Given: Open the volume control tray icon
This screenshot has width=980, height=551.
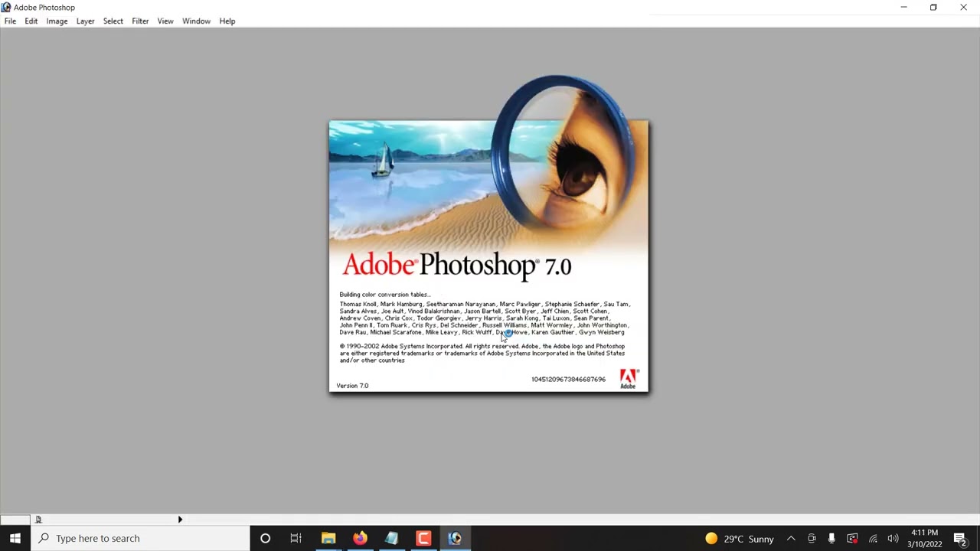Looking at the screenshot, I should point(893,539).
